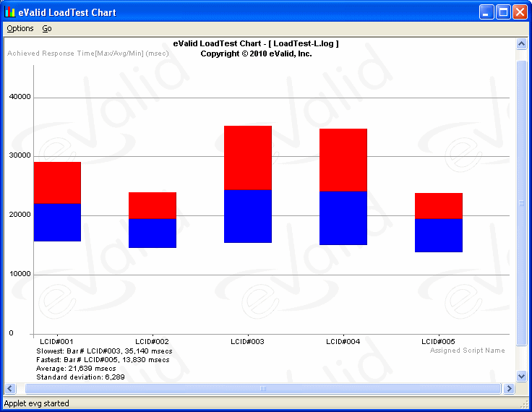
Task: Click the horizontal scrollbar right arrow
Action: [x=509, y=389]
